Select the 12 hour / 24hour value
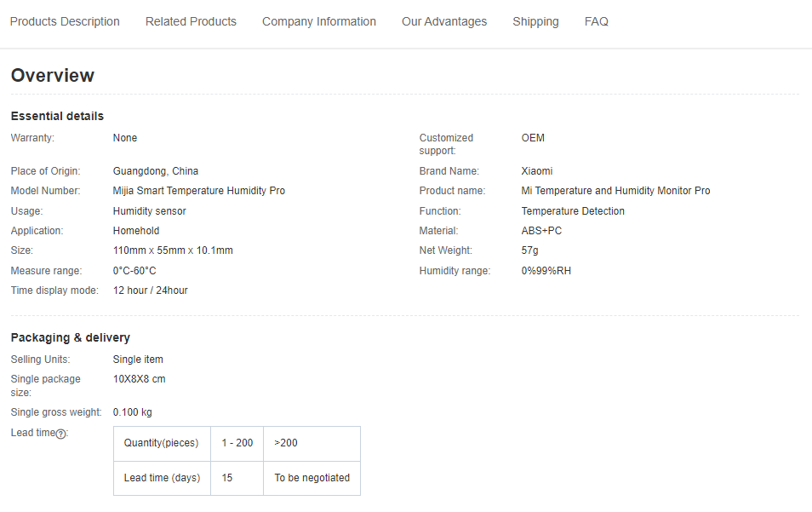812x512 pixels. pos(150,291)
